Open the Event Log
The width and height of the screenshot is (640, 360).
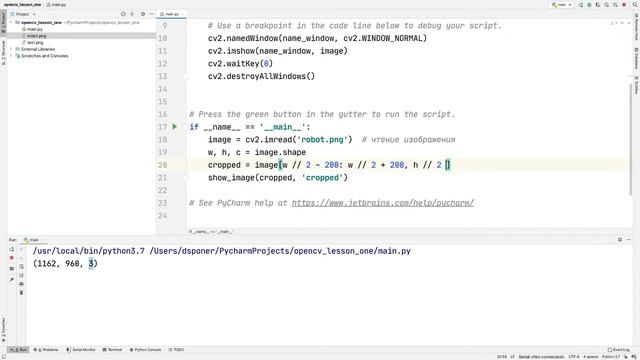coord(619,350)
